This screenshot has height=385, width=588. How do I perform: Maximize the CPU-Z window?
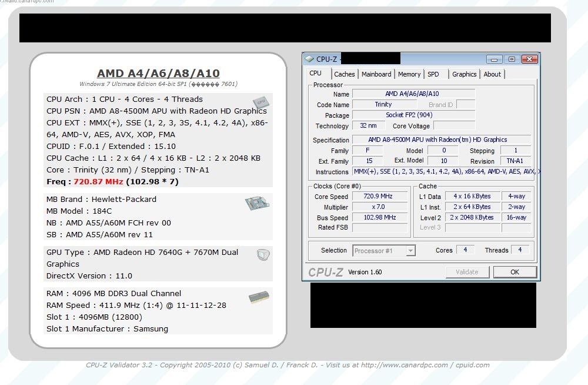[x=512, y=59]
